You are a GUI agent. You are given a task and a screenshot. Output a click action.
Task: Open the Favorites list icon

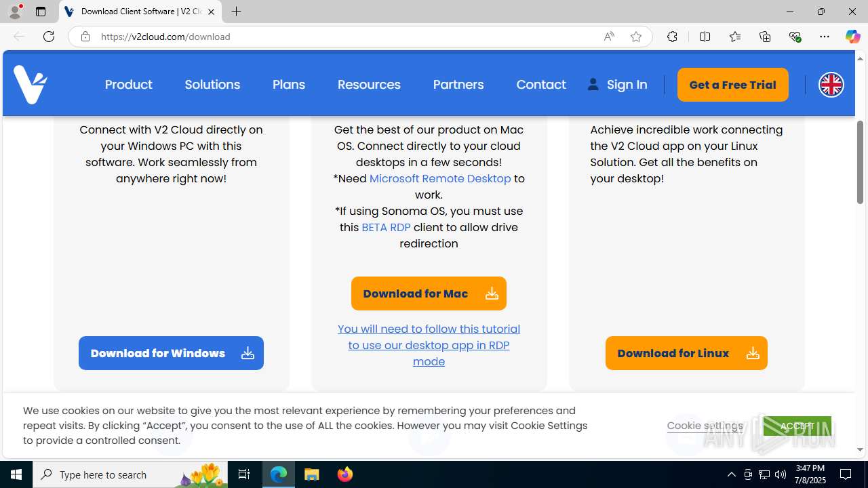[x=735, y=37]
